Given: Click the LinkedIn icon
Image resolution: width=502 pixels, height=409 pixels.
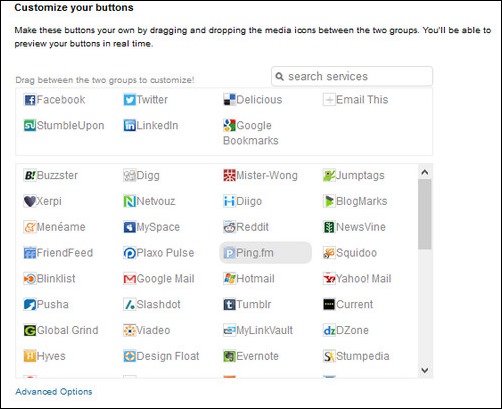Looking at the screenshot, I should coord(129,125).
